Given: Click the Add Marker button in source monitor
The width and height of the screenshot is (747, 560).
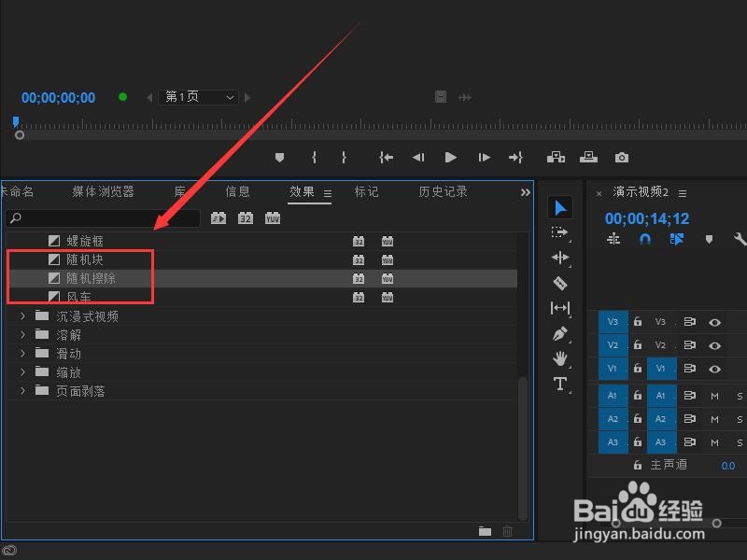Looking at the screenshot, I should 279,157.
